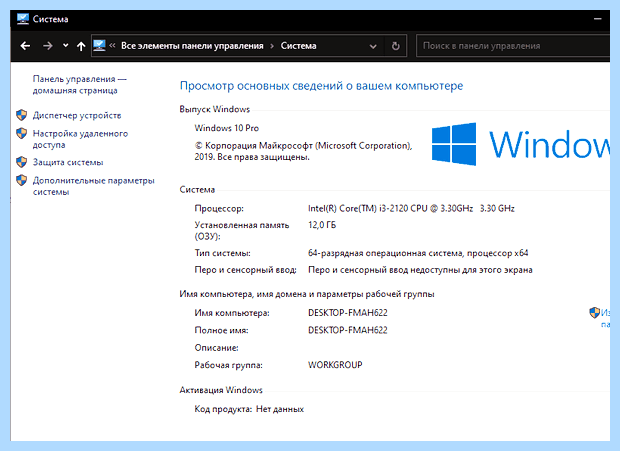This screenshot has height=451, width=620.
Task: Open the address bar history dropdown
Action: pos(373,46)
